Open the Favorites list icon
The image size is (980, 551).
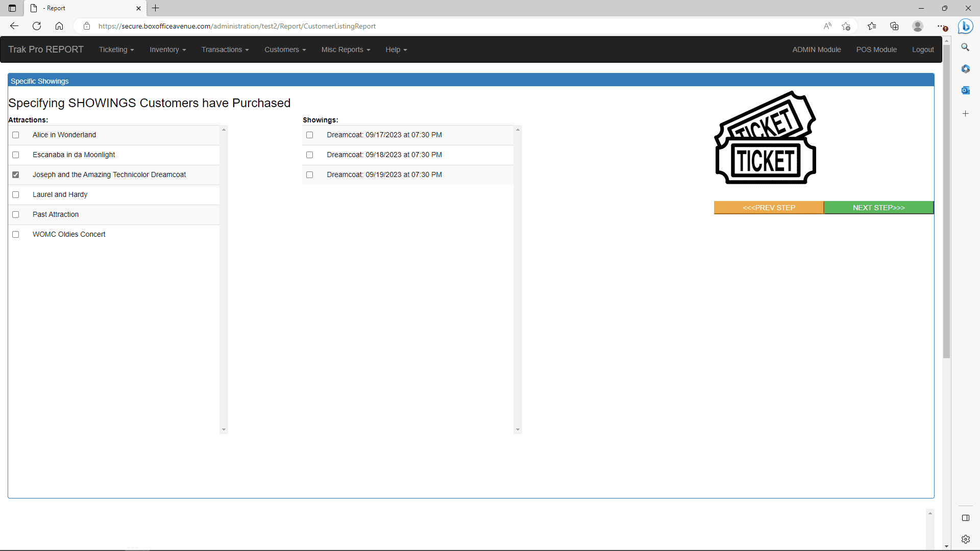click(x=872, y=26)
